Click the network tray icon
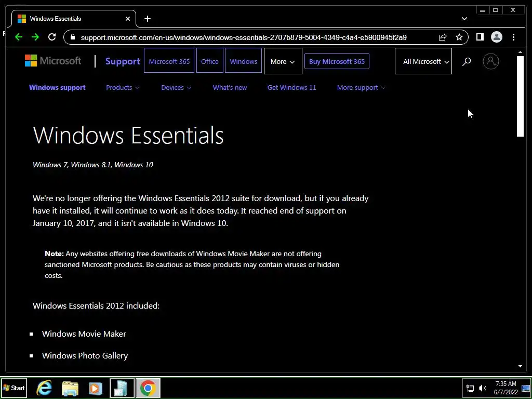Viewport: 532px width, 399px height. tap(470, 388)
